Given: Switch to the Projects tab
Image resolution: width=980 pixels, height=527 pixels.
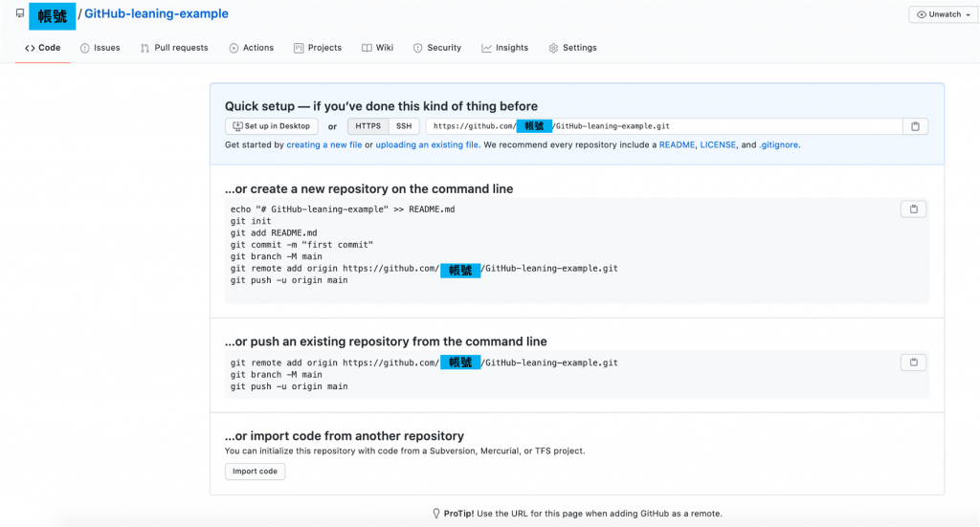Looking at the screenshot, I should (318, 48).
